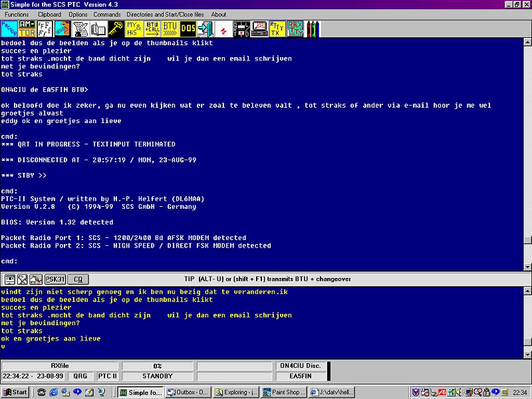The height and width of the screenshot is (399, 532).
Task: Send BTU with the BTU arrows icon
Action: [x=170, y=29]
